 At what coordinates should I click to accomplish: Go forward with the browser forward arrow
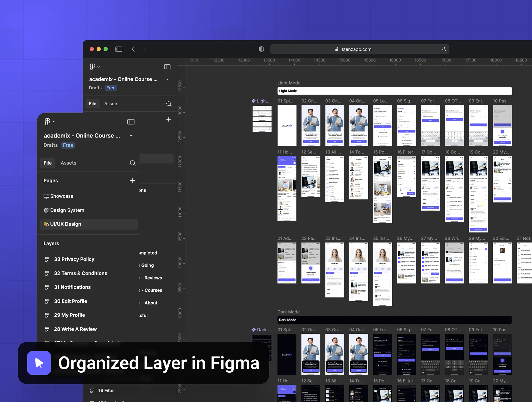144,49
